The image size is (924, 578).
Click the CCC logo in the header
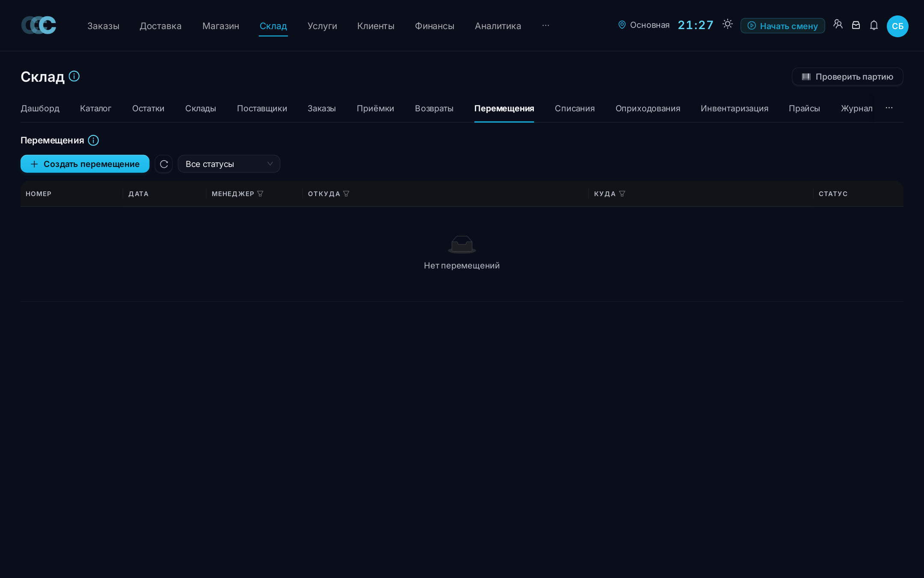coord(39,25)
